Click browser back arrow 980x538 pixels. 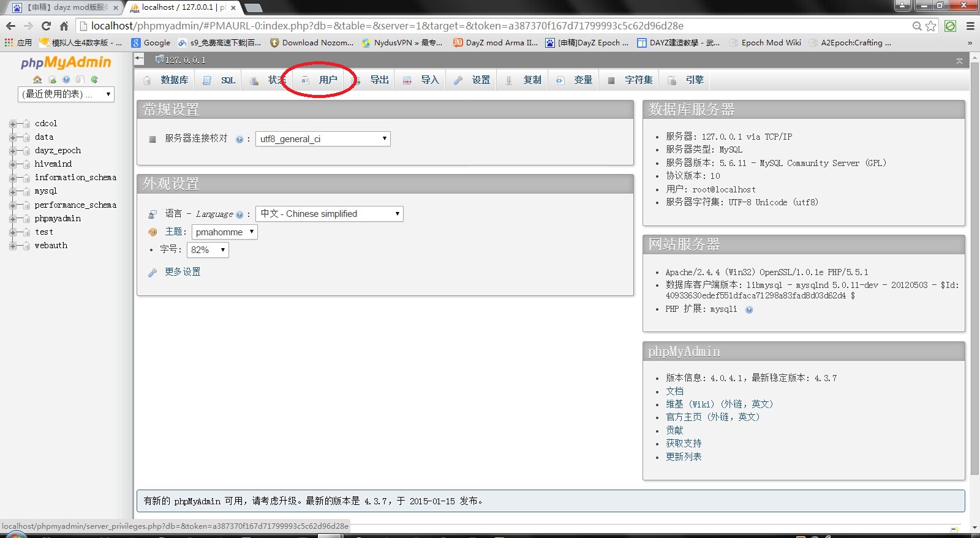point(10,26)
